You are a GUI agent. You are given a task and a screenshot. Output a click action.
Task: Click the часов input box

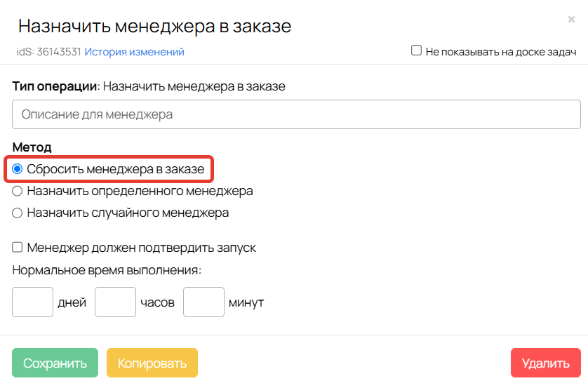(116, 302)
